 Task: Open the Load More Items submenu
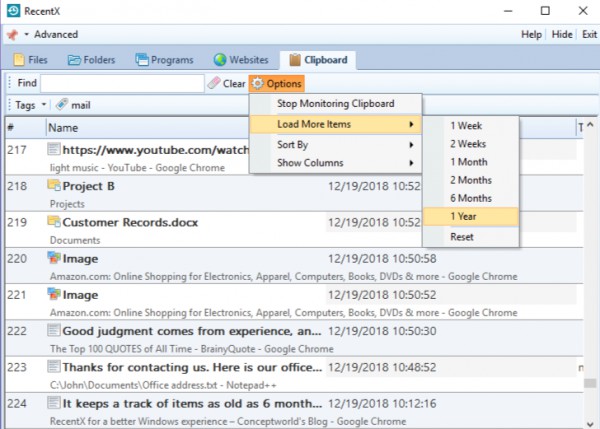click(336, 124)
